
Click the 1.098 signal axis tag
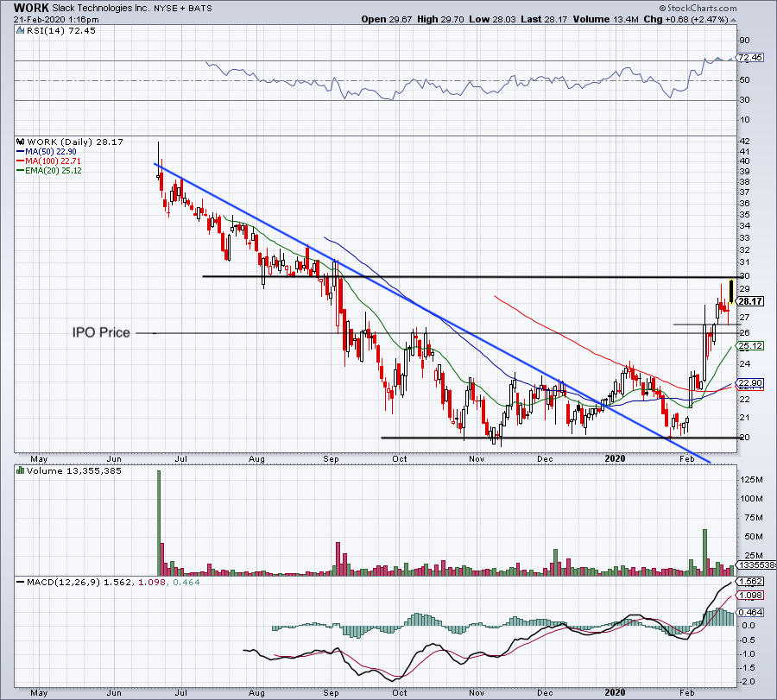(750, 596)
